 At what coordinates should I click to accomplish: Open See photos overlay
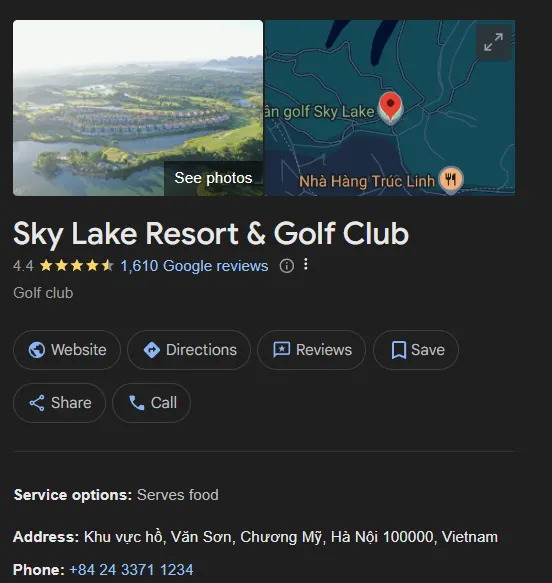pyautogui.click(x=213, y=178)
